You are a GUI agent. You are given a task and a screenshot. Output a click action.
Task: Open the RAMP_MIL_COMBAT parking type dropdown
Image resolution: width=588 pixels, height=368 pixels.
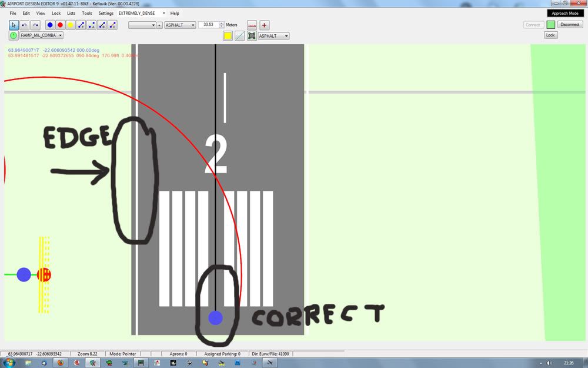click(41, 35)
